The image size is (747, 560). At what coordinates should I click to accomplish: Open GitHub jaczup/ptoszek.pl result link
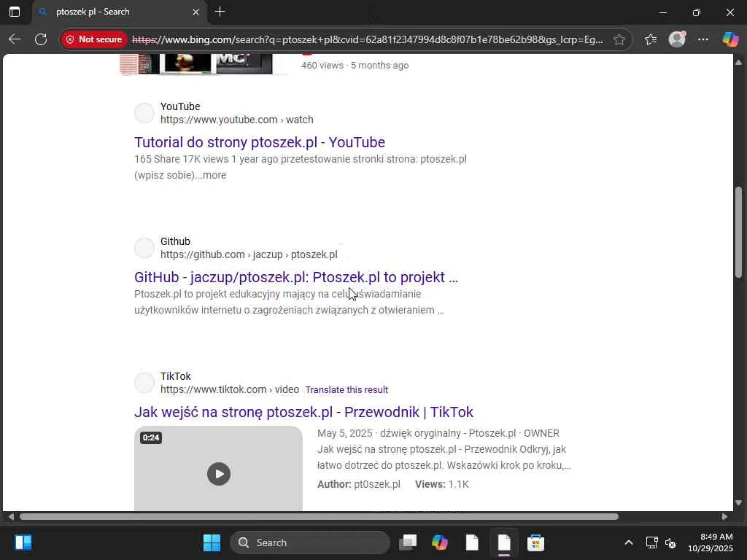296,277
